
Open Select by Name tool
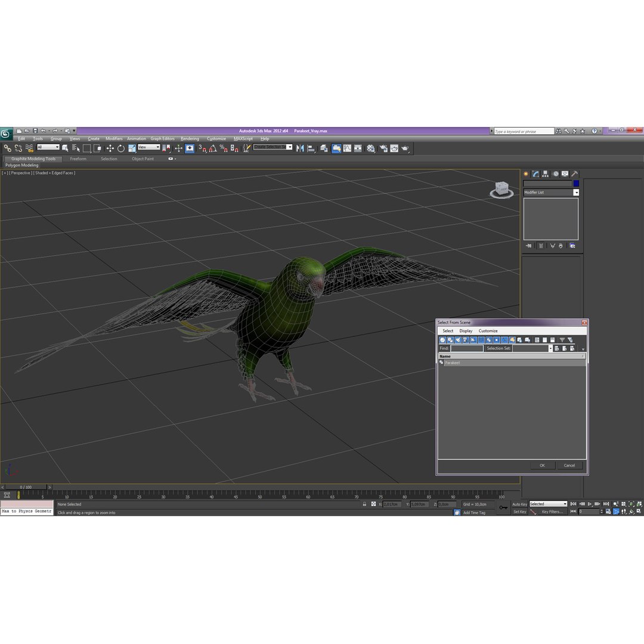[76, 148]
